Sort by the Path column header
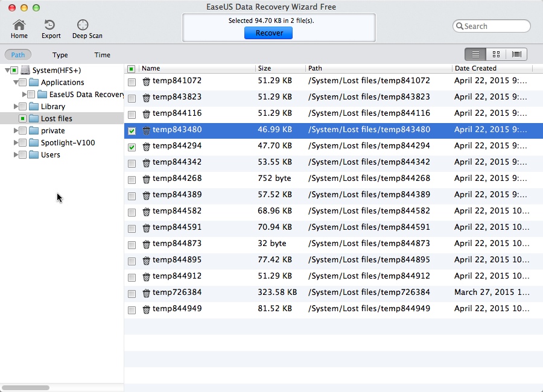The height and width of the screenshot is (392, 543). (x=378, y=68)
